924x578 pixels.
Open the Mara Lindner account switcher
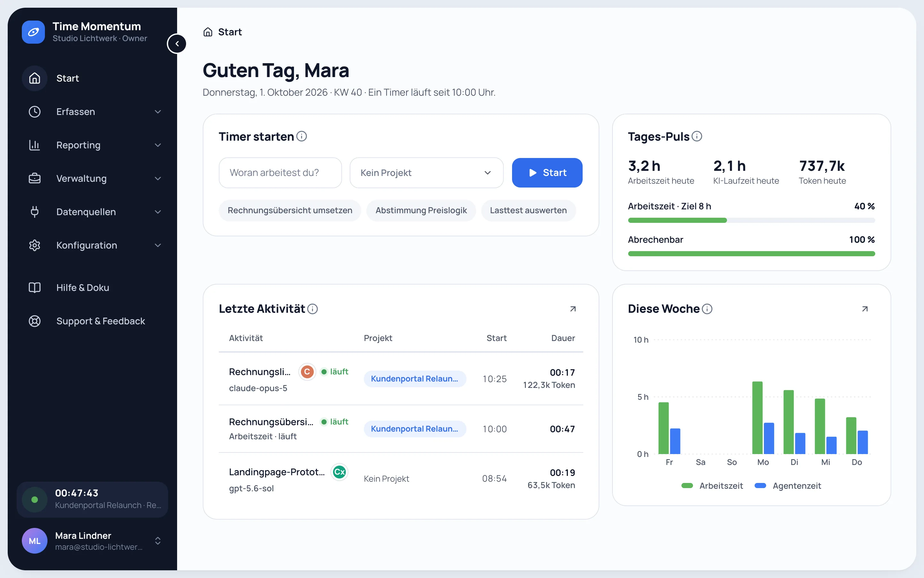click(x=92, y=540)
